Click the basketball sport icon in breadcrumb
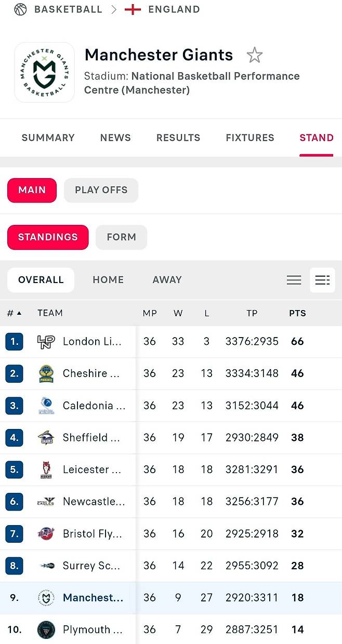The height and width of the screenshot is (644, 342). pyautogui.click(x=20, y=9)
